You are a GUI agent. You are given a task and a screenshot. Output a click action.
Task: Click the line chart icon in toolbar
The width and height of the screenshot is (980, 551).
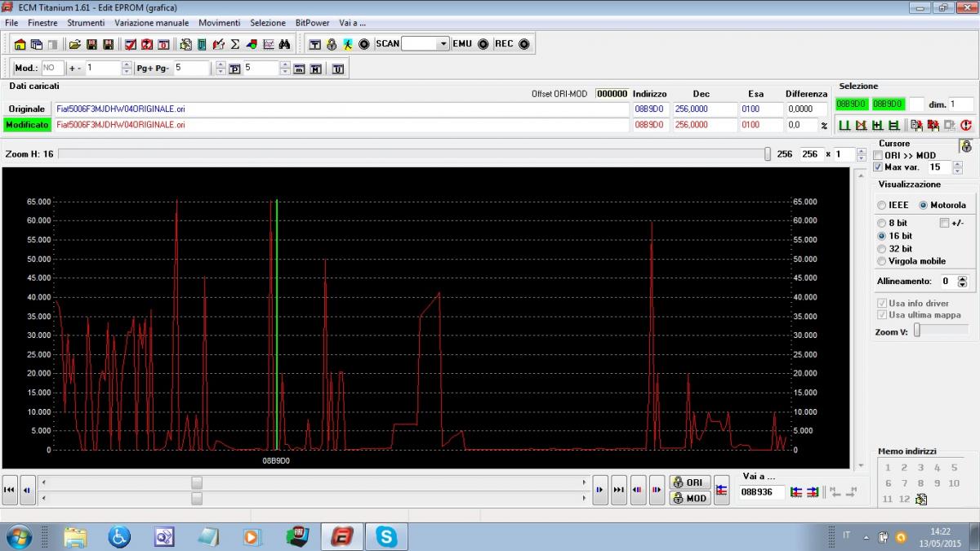pos(268,44)
